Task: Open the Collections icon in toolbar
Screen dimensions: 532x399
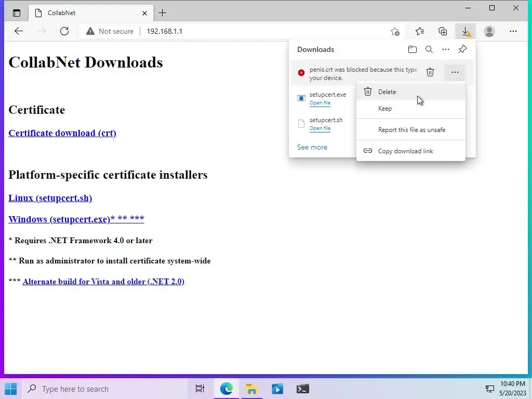Action: (443, 31)
